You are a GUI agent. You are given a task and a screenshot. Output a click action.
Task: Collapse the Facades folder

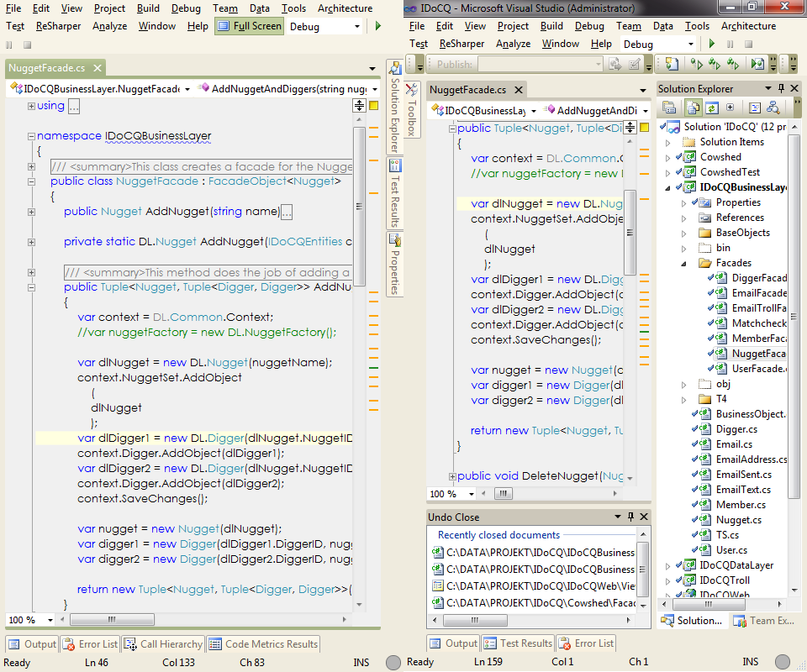coord(684,263)
